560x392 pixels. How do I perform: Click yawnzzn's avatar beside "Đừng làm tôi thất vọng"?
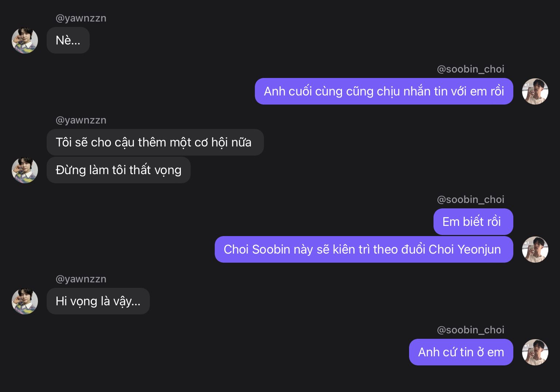pos(25,170)
